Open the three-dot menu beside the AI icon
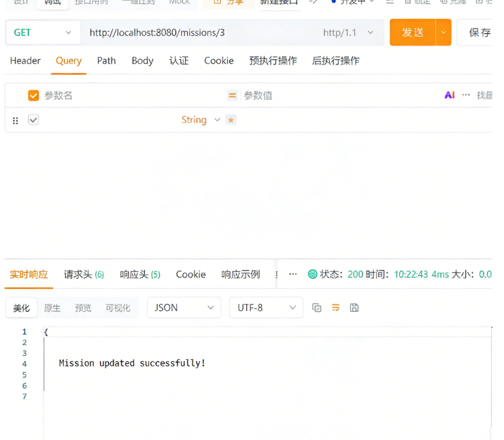 466,95
